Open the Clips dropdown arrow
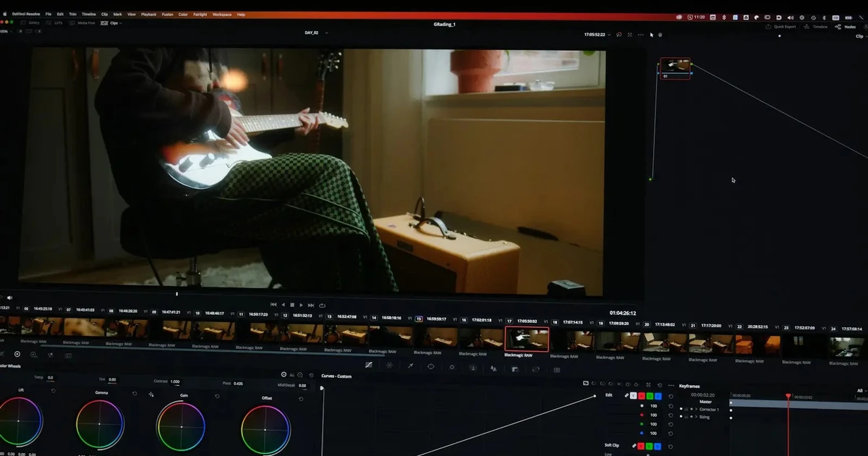The height and width of the screenshot is (456, 868). click(x=120, y=23)
